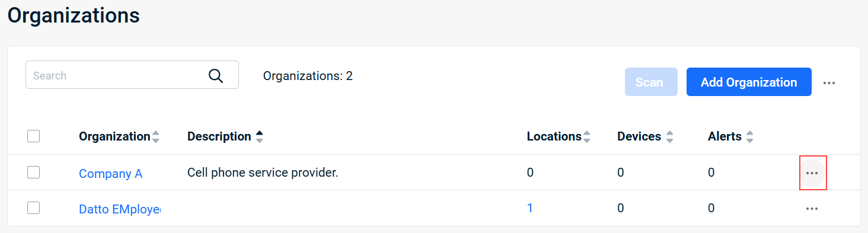
Task: Click the Add Organization button
Action: point(749,82)
